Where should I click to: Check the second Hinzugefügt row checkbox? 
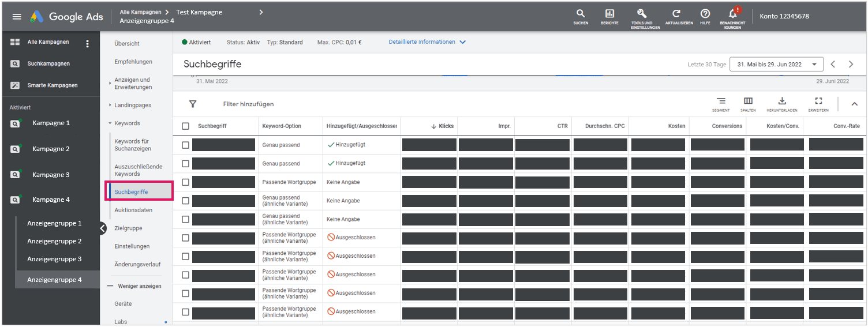(x=185, y=164)
